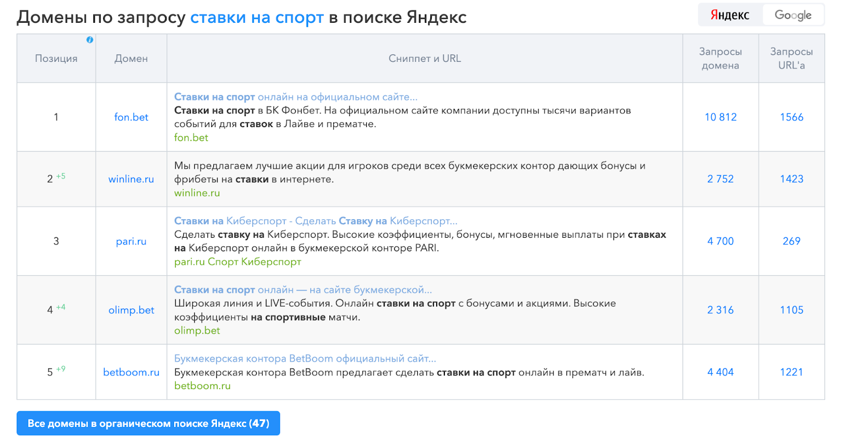Click betboom.ru snippet description about прематч и лайв
This screenshot has width=868, height=446.
[x=409, y=372]
